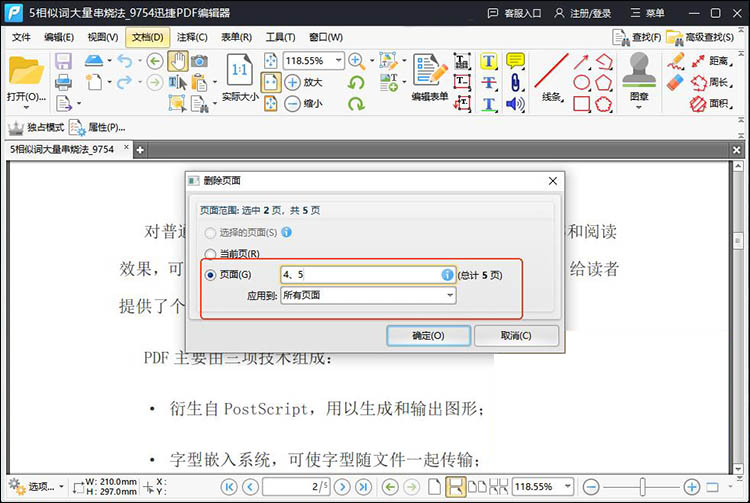Toggle 独占模式 exclusive mode

pos(36,127)
